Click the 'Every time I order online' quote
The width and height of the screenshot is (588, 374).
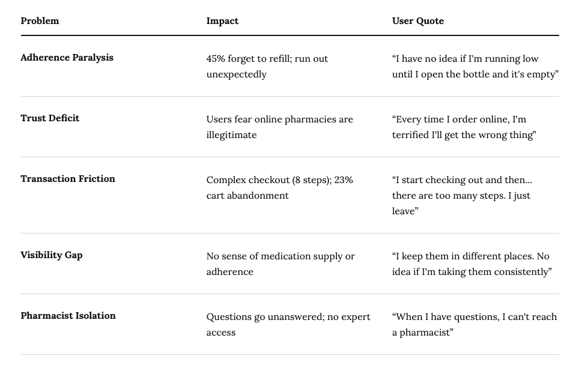point(464,127)
